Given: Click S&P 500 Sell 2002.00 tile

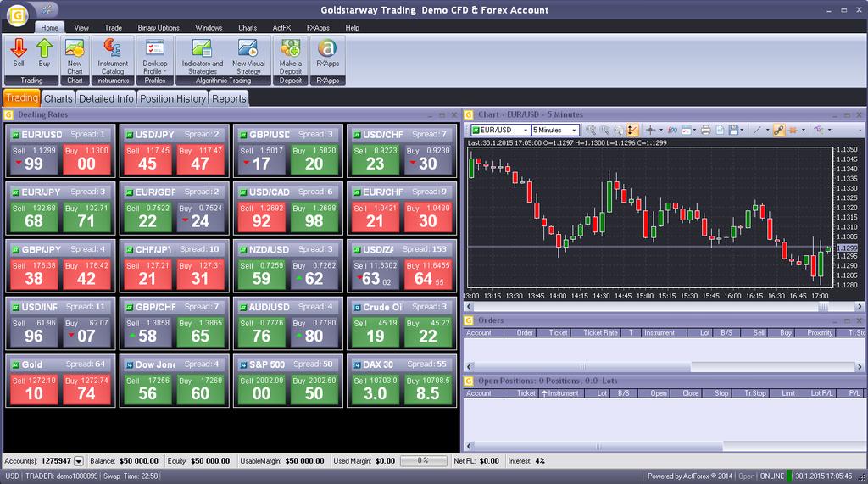Looking at the screenshot, I should tap(261, 389).
